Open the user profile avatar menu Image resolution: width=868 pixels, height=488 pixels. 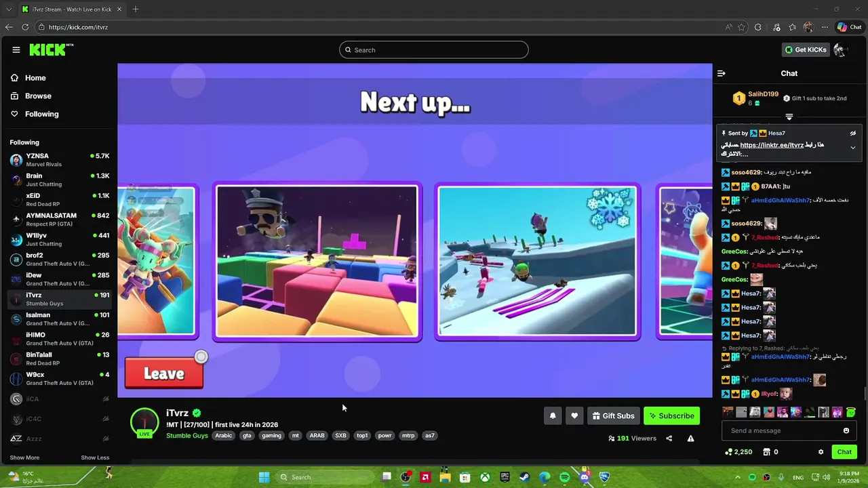(841, 49)
